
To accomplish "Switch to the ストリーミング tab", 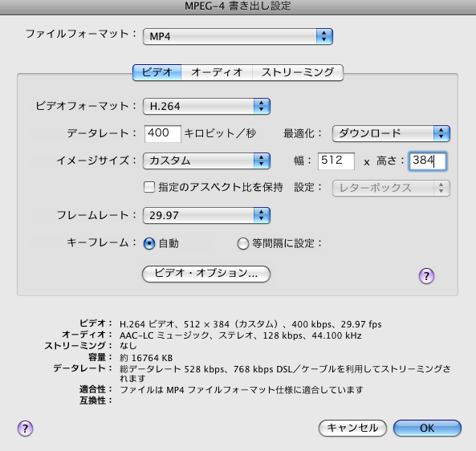I will (x=298, y=72).
